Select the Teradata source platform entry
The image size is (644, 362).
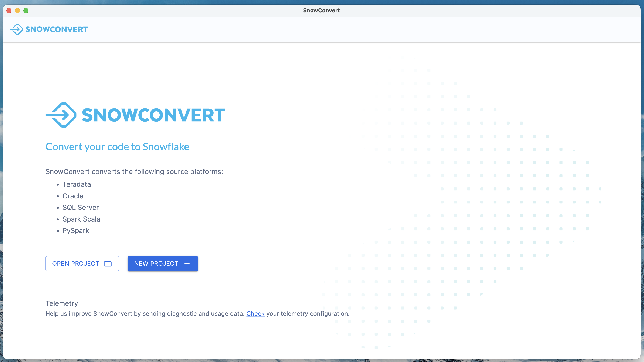[x=77, y=184]
